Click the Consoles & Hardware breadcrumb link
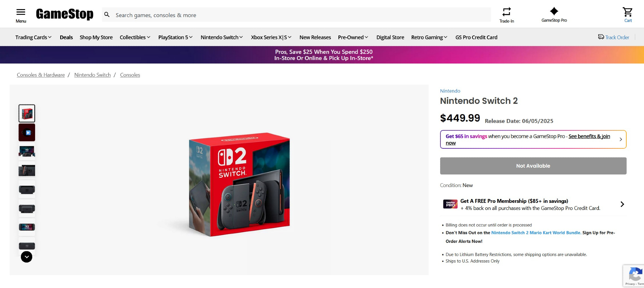Viewport: 644px width, 288px height. tap(41, 75)
